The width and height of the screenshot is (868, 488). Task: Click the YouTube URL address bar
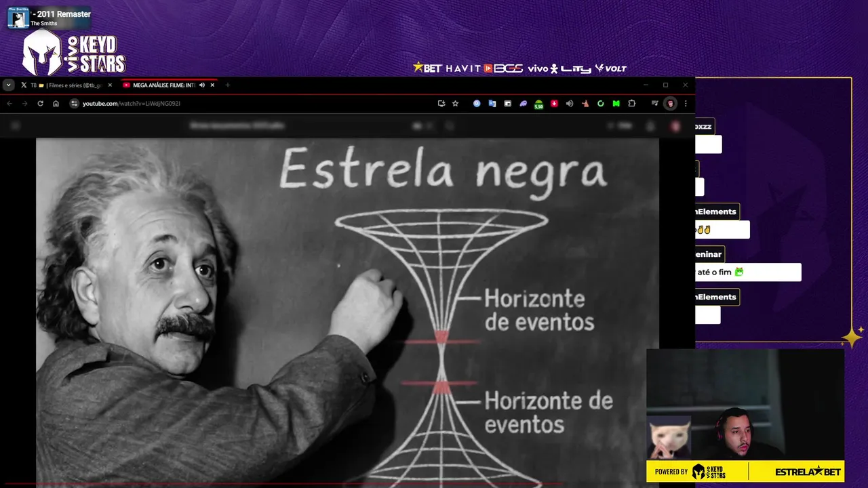coord(251,104)
